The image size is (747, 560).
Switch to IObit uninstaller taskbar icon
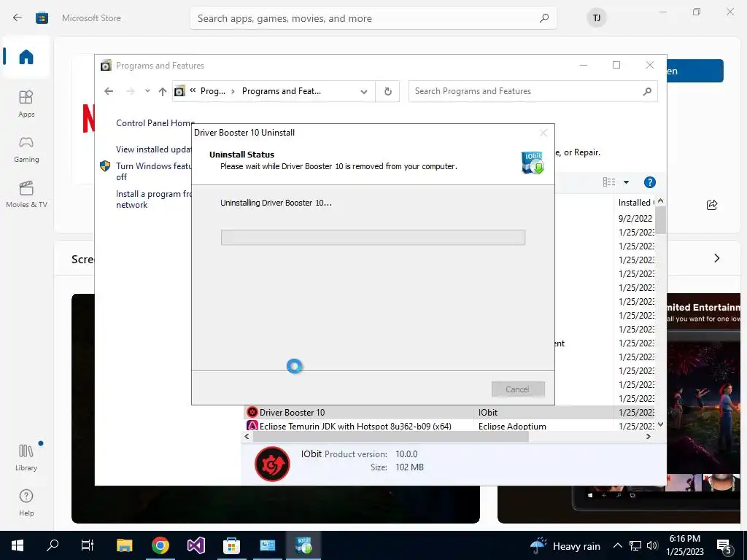(303, 545)
